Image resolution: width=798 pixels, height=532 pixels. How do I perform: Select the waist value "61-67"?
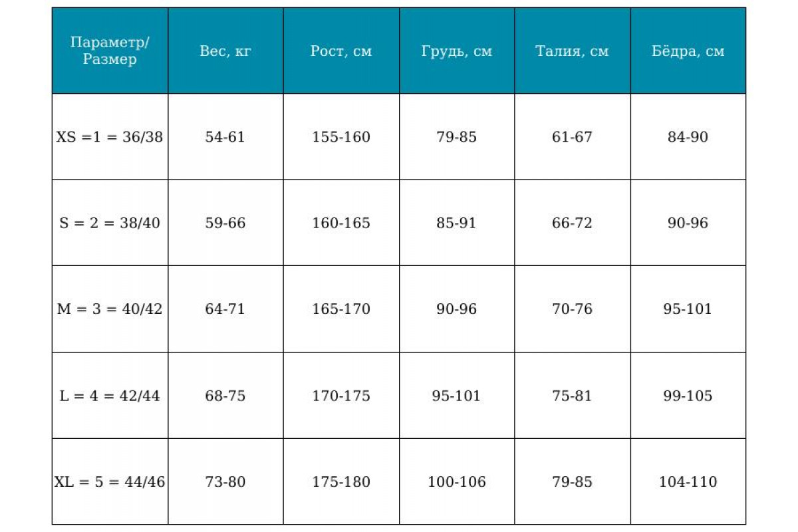tap(572, 137)
